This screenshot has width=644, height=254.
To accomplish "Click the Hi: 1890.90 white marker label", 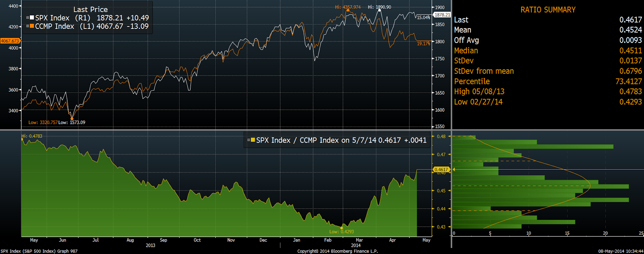I will coord(380,7).
